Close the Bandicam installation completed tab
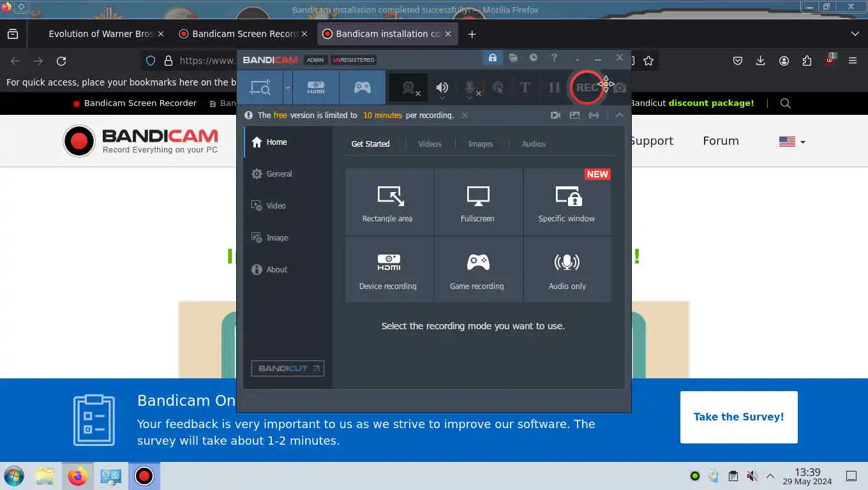 coord(448,34)
